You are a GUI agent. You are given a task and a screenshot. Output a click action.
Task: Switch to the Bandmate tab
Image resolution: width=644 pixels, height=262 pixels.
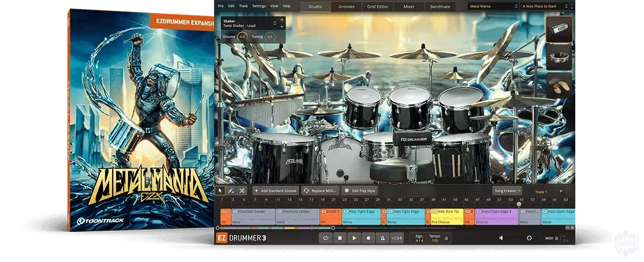pyautogui.click(x=441, y=6)
